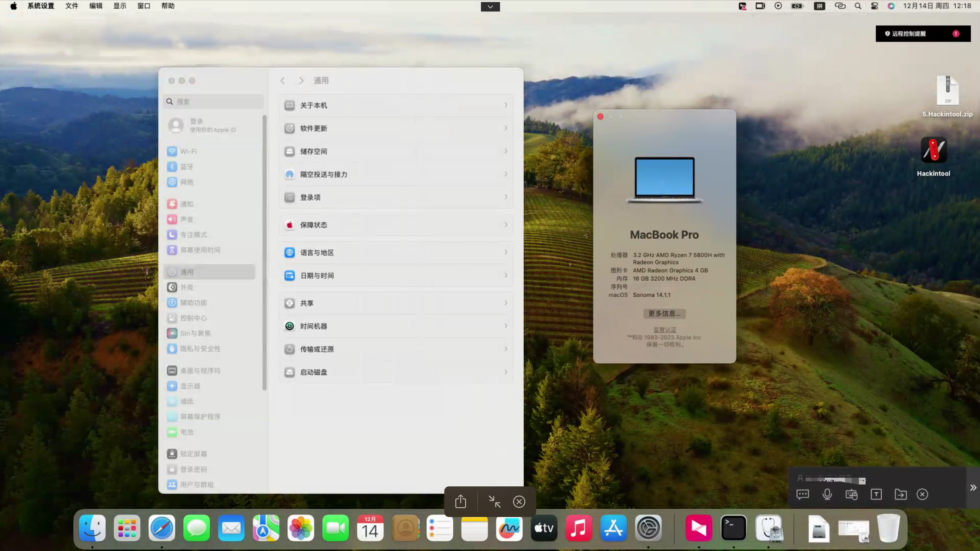980x551 pixels.
Task: Open FaceTime from the Dock
Action: [x=336, y=528]
